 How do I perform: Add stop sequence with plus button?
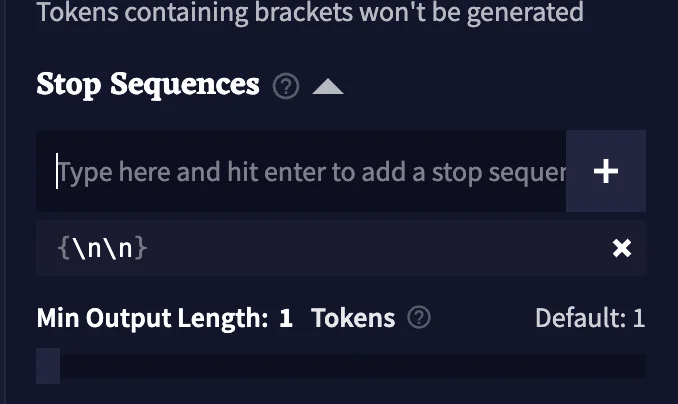pyautogui.click(x=606, y=171)
